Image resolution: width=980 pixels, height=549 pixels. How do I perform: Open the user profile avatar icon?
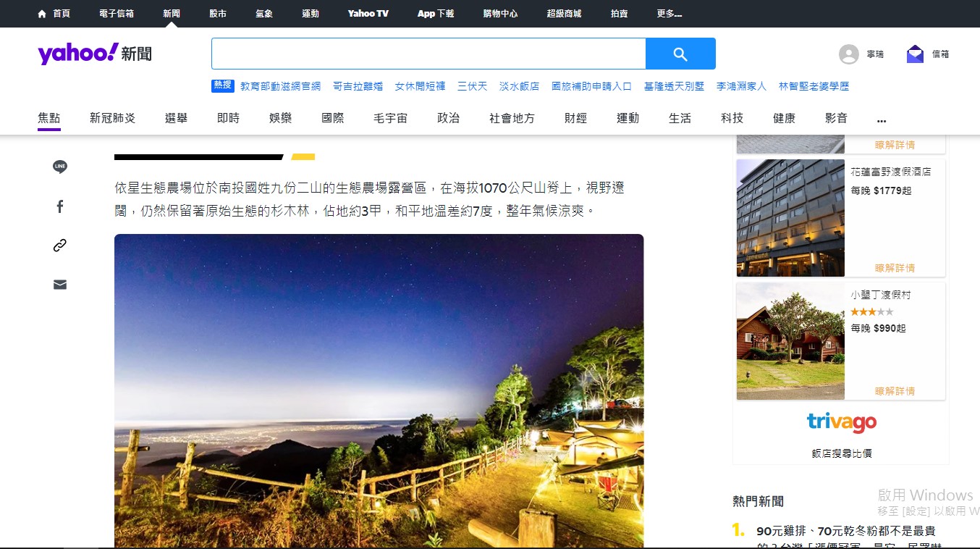pyautogui.click(x=848, y=54)
